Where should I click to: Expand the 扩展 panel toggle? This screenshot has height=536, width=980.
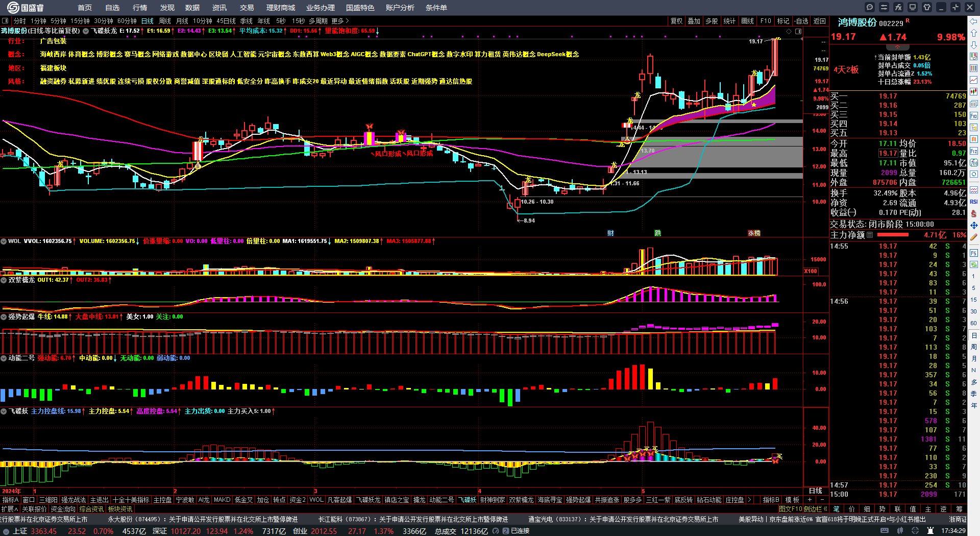10,509
